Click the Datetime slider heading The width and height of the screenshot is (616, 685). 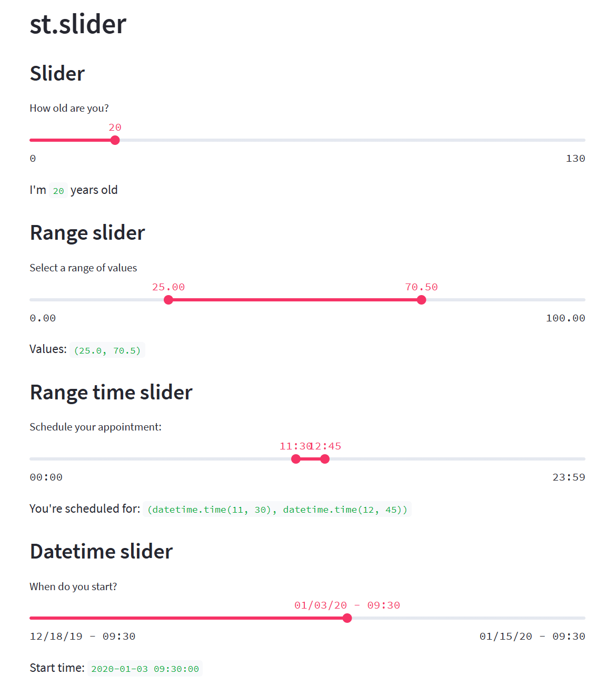101,552
